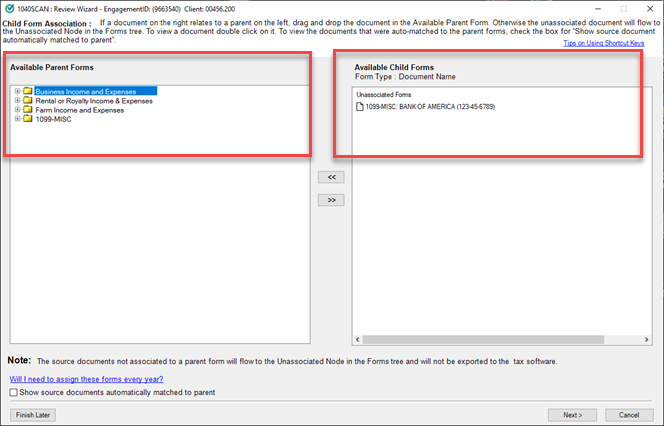Expand the Business Income and Expenses node
This screenshot has width=664, height=426.
click(x=17, y=91)
